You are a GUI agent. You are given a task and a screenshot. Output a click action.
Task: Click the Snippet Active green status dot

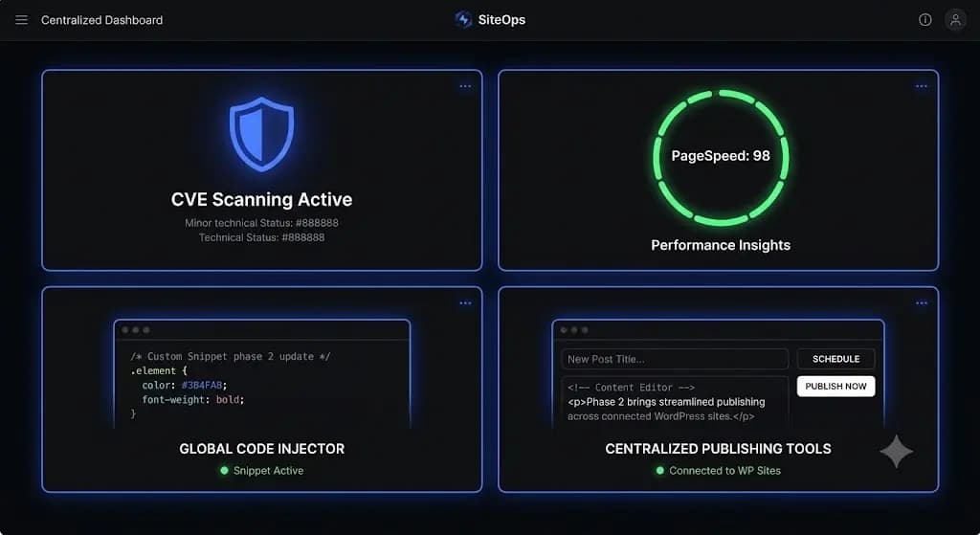pos(224,471)
